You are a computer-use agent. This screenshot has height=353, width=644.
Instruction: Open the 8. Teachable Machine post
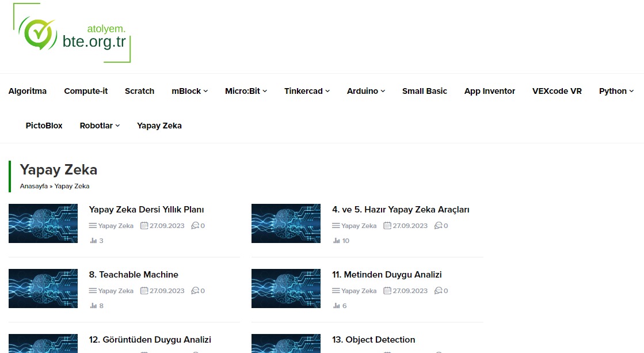[x=134, y=274]
